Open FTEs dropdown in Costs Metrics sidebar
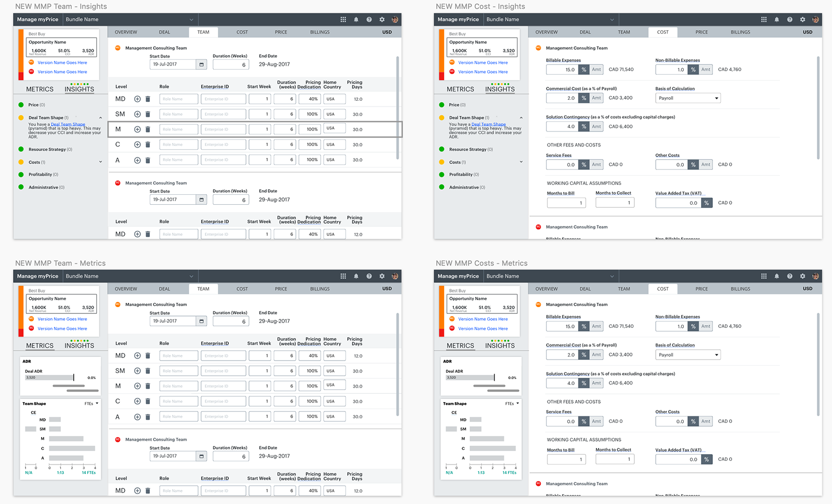The width and height of the screenshot is (832, 504). (x=512, y=404)
